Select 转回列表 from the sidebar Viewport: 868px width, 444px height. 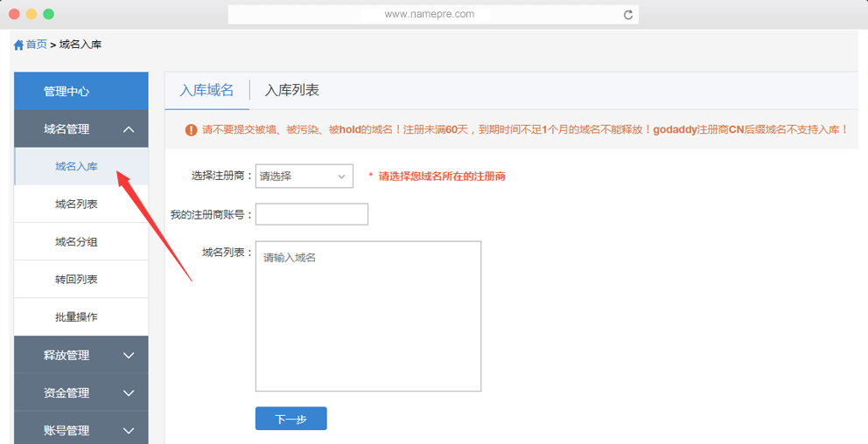(x=76, y=280)
